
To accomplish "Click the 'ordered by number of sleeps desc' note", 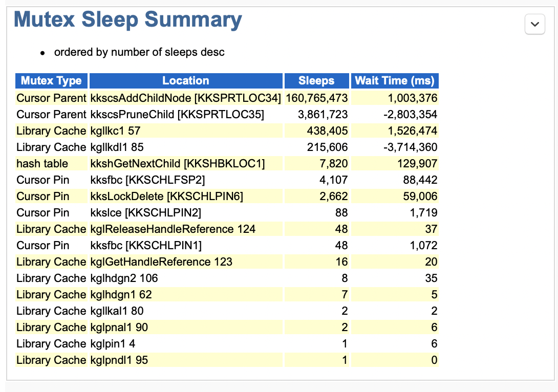I will coord(139,52).
